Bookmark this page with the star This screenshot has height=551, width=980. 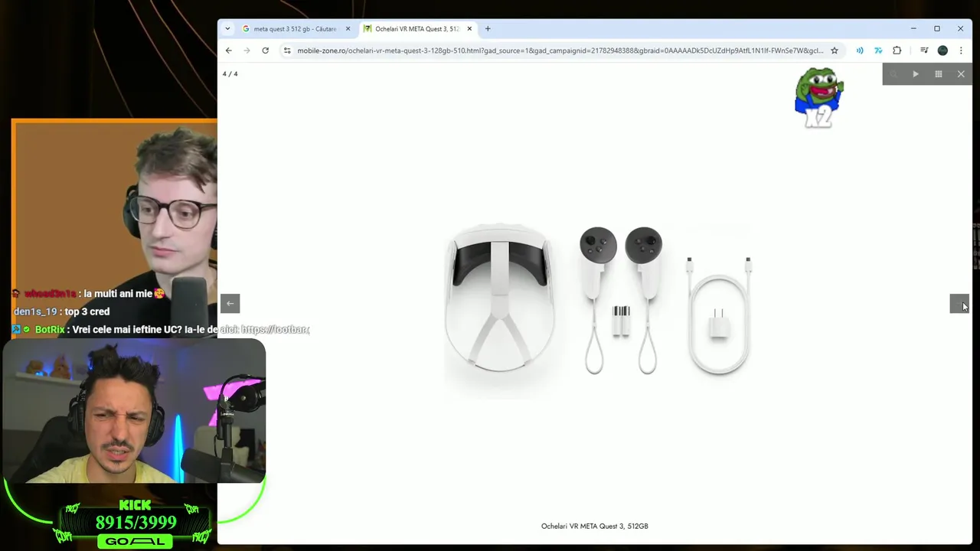[834, 51]
